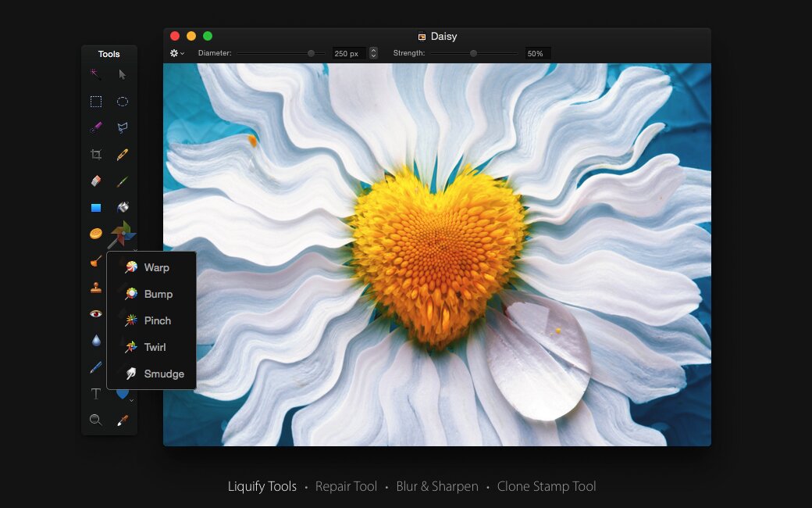Open the brush settings gear dropdown
Image resolution: width=812 pixels, height=508 pixels.
tap(176, 52)
